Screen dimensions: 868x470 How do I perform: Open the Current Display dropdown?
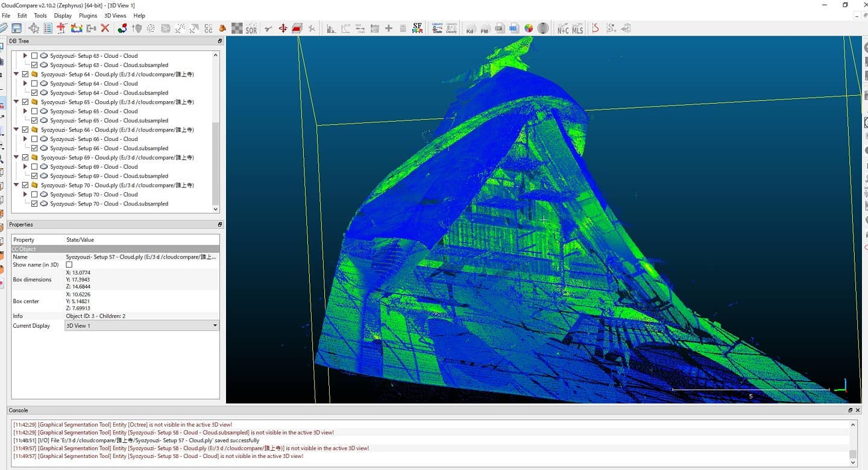click(142, 325)
